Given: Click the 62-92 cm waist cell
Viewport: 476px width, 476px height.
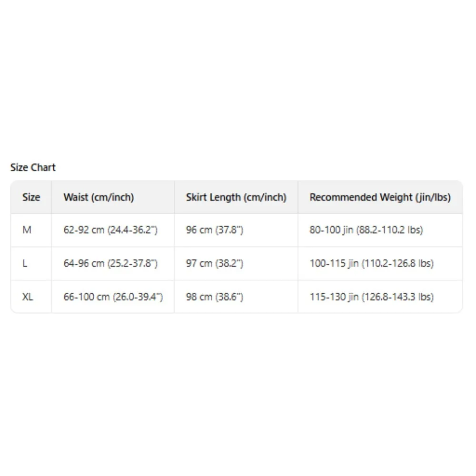Looking at the screenshot, I should pyautogui.click(x=110, y=230).
